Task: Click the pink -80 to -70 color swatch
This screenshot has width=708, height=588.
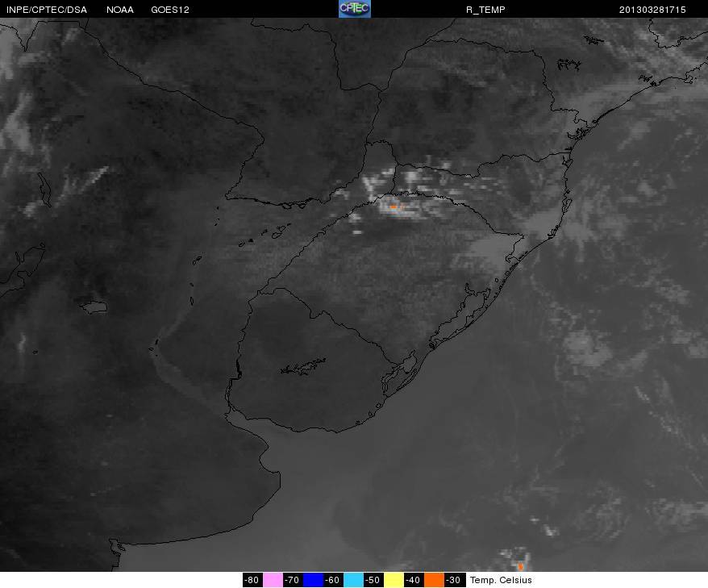Action: click(273, 580)
